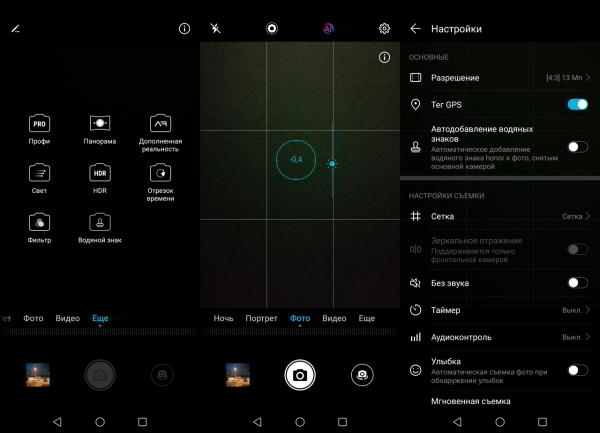Turn on Без звука mute toggle
Image resolution: width=600 pixels, height=433 pixels.
coord(577,283)
